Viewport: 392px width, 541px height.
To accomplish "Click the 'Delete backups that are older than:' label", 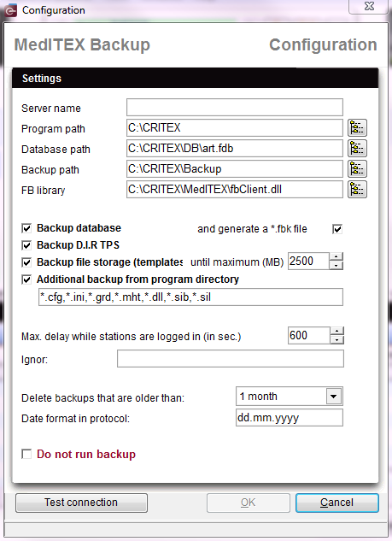I will 102,398.
